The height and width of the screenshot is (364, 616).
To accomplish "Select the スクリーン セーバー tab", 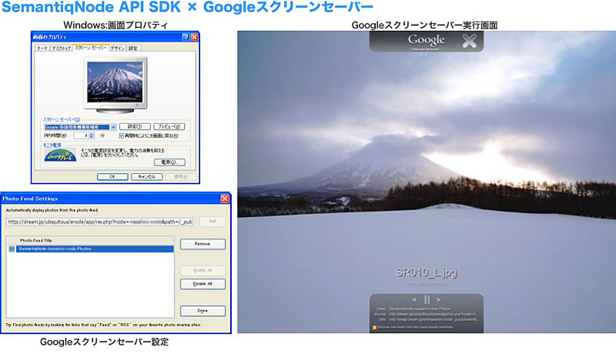I will (90, 48).
